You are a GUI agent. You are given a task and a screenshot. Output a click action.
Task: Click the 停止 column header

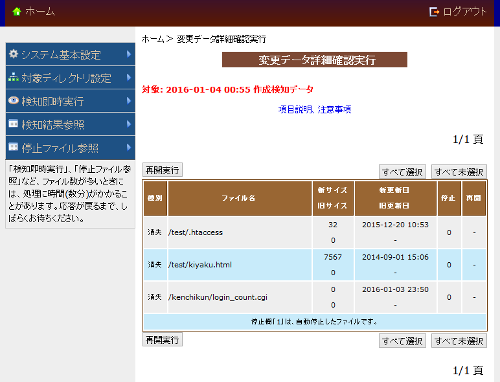click(448, 198)
